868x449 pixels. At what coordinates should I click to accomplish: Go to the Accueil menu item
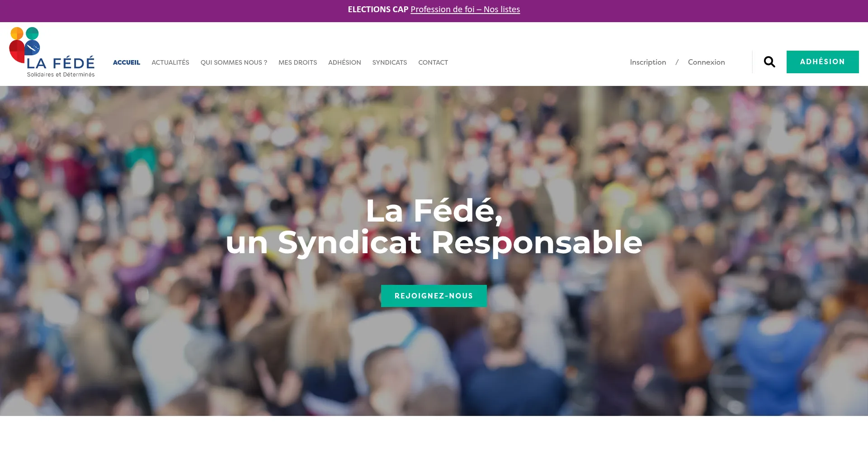pyautogui.click(x=127, y=62)
